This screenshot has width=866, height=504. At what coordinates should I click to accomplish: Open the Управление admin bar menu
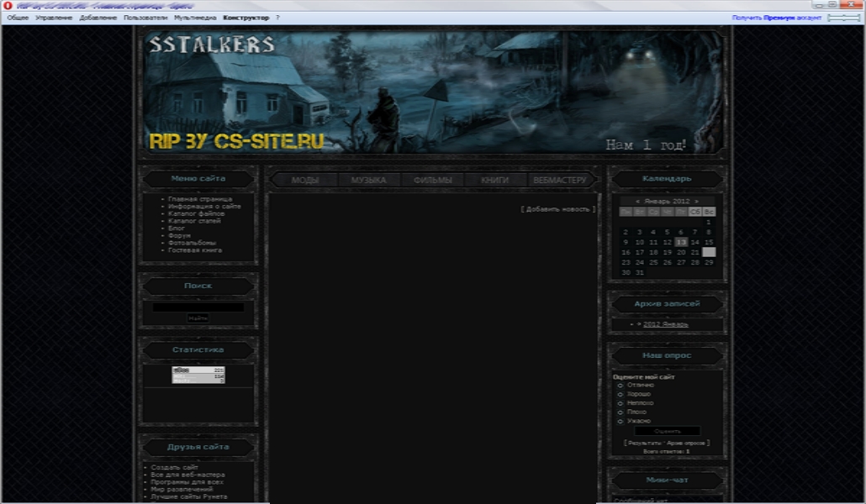(54, 18)
